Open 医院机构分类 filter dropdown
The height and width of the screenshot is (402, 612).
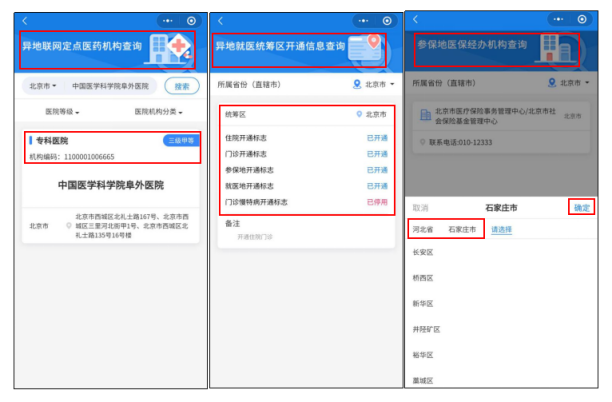[x=159, y=112]
